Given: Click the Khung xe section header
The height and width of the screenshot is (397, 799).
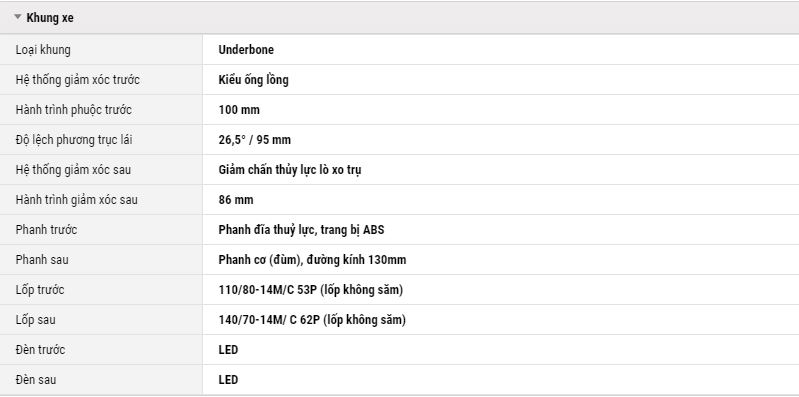Looking at the screenshot, I should [400, 18].
